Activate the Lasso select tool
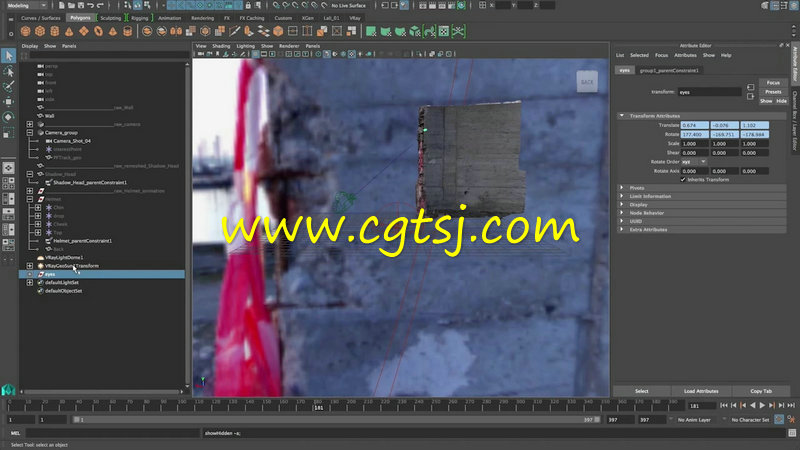Screen dimensions: 800x450 tap(8, 71)
